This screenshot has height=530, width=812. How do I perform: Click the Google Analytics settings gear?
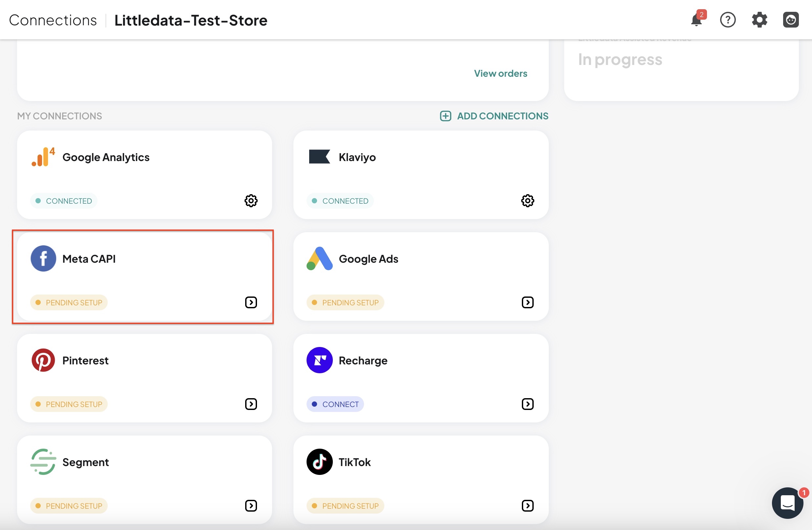251,201
